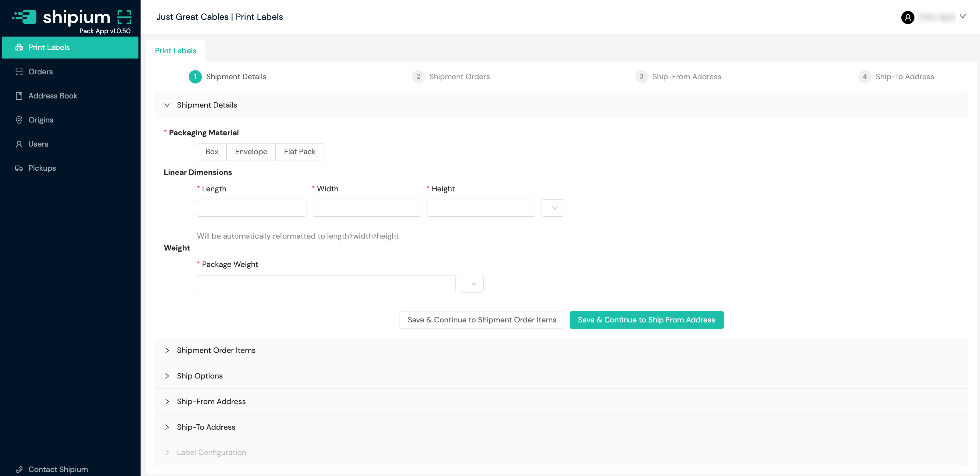Click the Contact Shipium link
980x476 pixels.
pos(58,470)
